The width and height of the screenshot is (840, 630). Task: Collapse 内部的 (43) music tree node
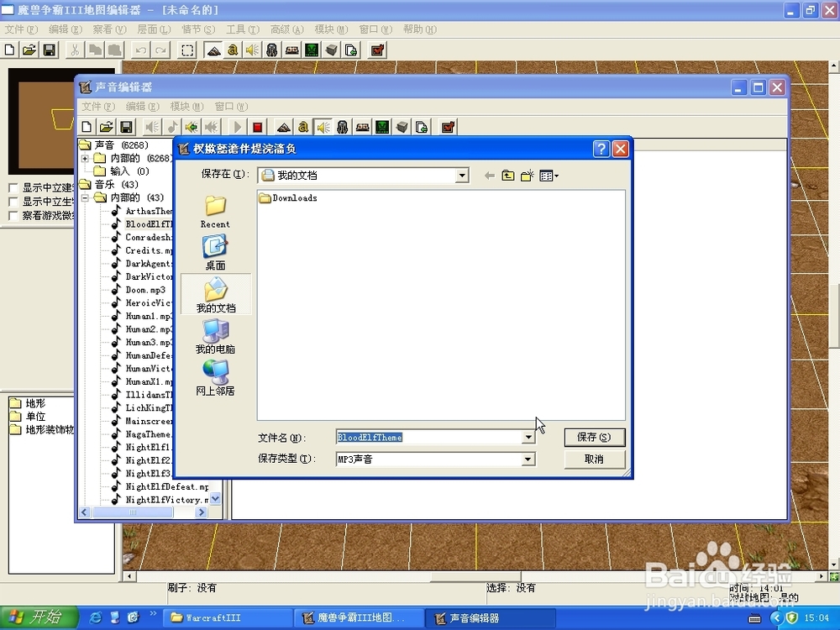[85, 197]
